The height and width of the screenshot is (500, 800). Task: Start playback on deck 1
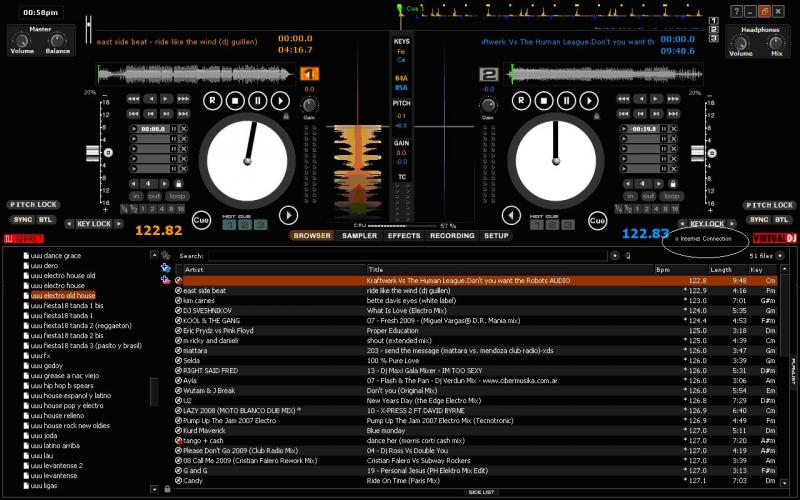280,101
